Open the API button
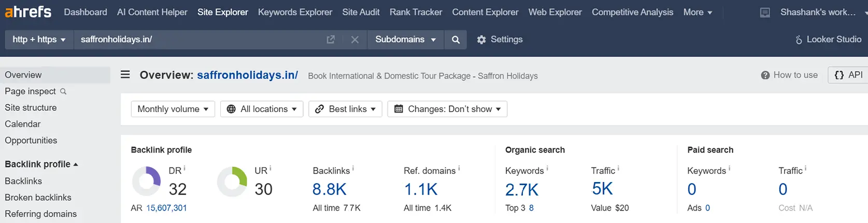 click(848, 75)
